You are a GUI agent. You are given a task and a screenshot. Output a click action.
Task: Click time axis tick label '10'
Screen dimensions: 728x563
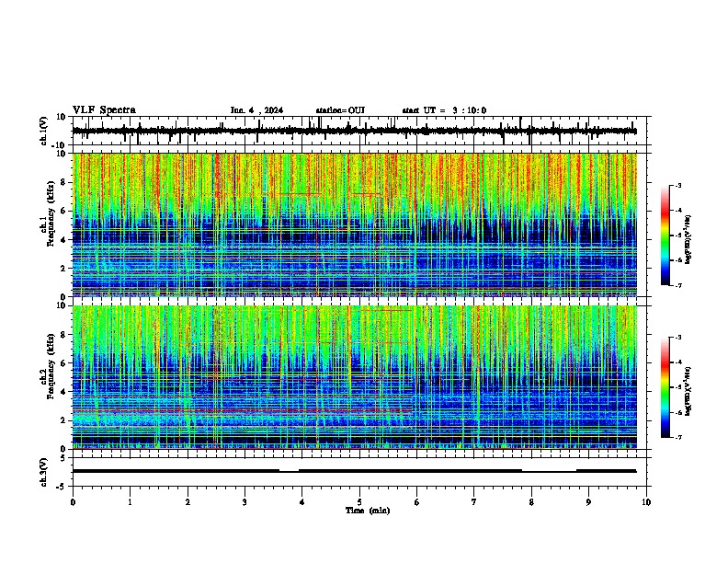click(x=646, y=502)
